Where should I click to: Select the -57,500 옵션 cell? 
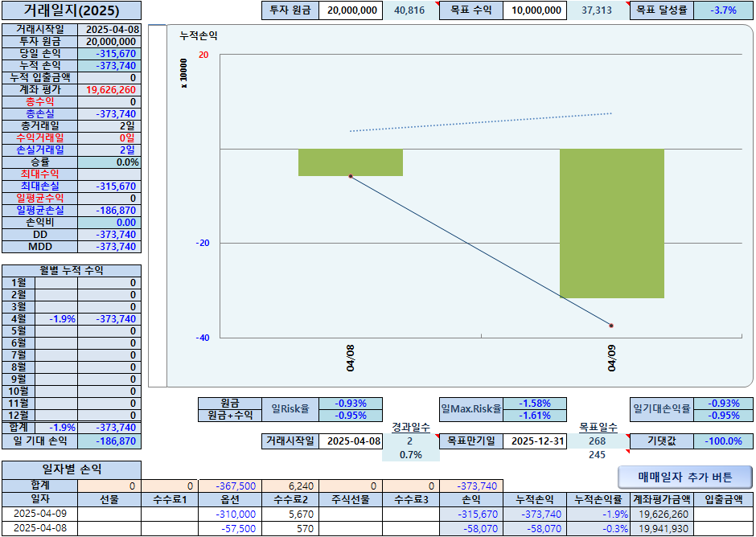(x=230, y=528)
